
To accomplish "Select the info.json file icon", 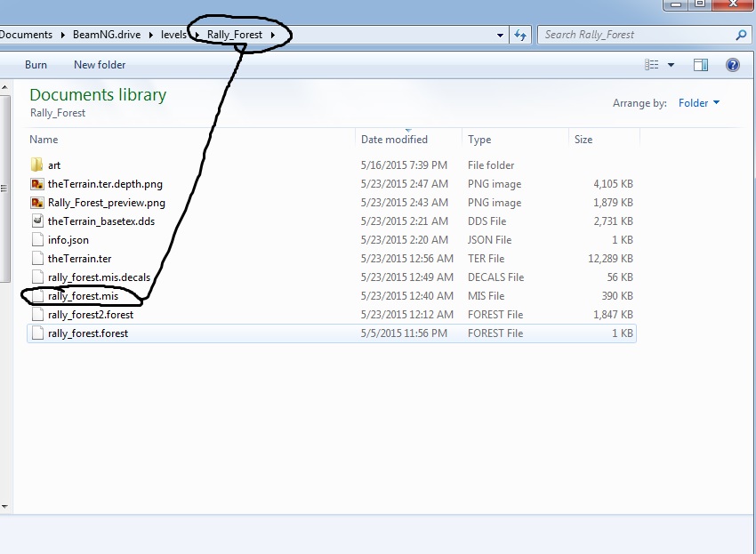I will [x=37, y=239].
